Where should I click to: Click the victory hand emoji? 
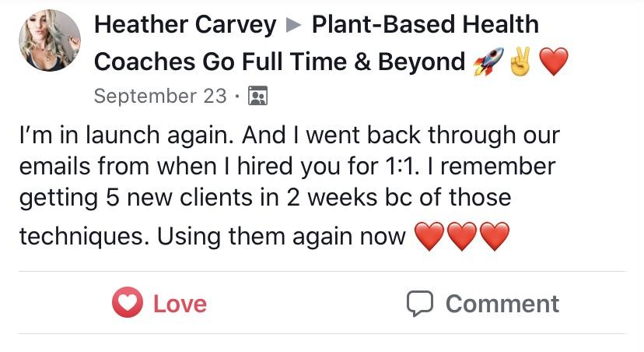520,62
